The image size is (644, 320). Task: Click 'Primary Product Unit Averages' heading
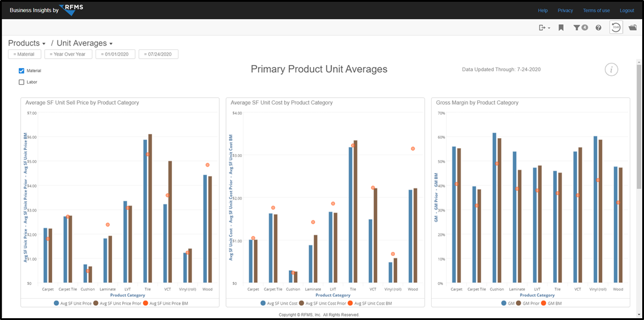pos(319,69)
